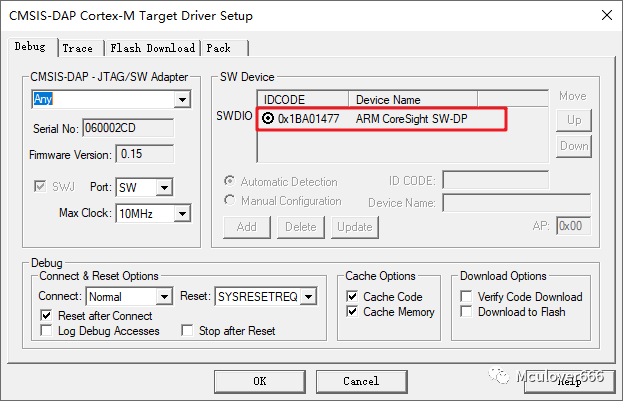Click the OK button
This screenshot has height=401, width=623.
(x=260, y=382)
